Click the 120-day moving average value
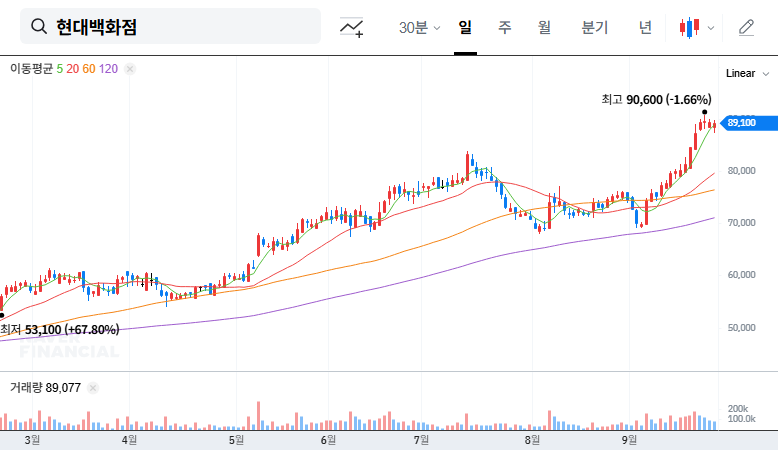The width and height of the screenshot is (778, 450). (x=108, y=68)
